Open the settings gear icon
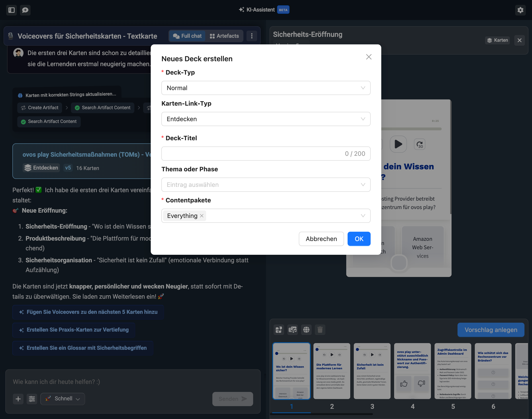532x419 pixels. [520, 10]
